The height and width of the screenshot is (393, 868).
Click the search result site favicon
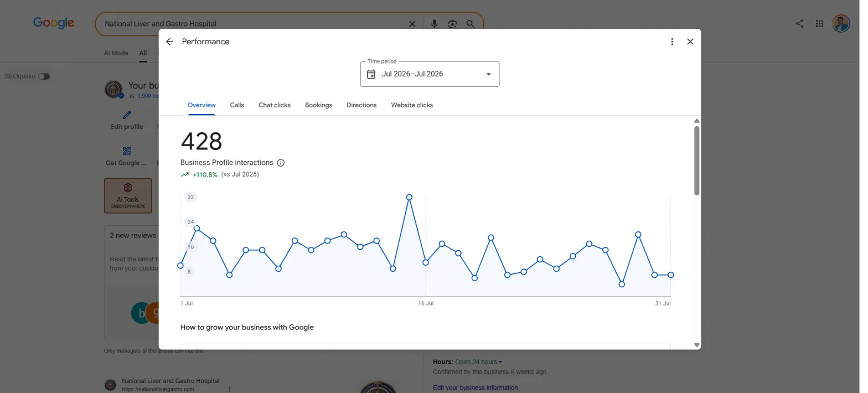[110, 385]
